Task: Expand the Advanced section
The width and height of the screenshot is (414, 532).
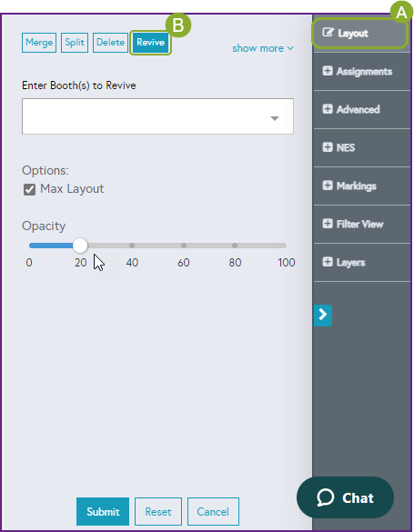Action: (362, 110)
